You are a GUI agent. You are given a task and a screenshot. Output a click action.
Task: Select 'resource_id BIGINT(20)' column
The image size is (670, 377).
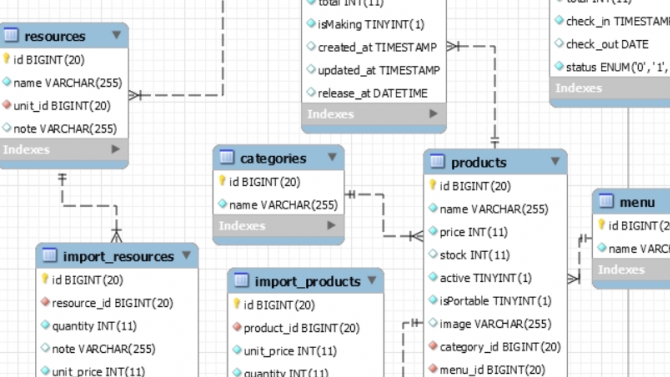pyautogui.click(x=112, y=303)
